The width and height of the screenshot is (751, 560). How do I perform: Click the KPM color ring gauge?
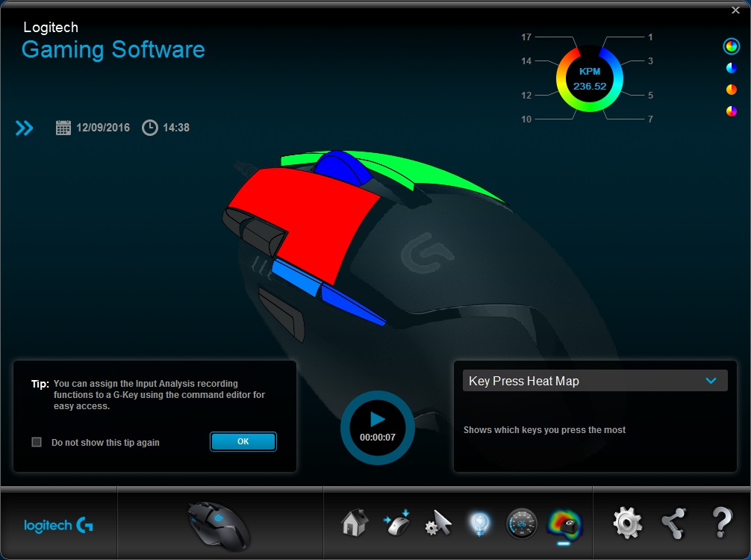point(590,78)
